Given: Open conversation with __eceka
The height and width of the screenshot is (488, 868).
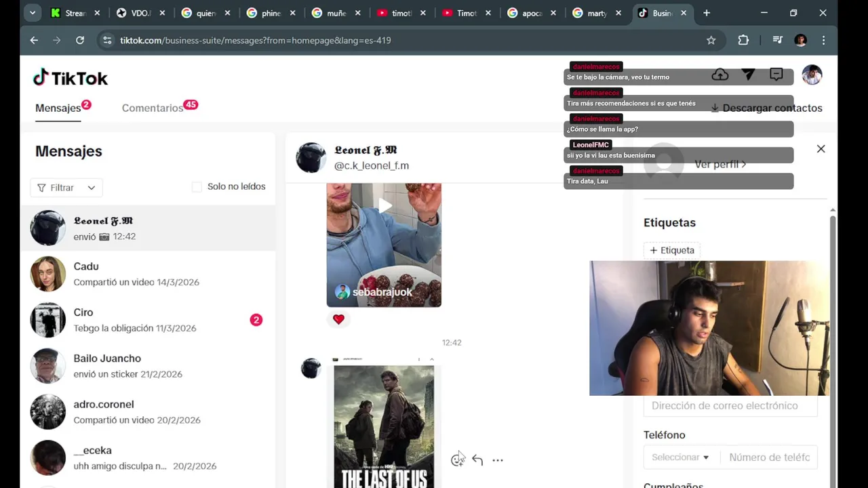Looking at the screenshot, I should tap(148, 458).
